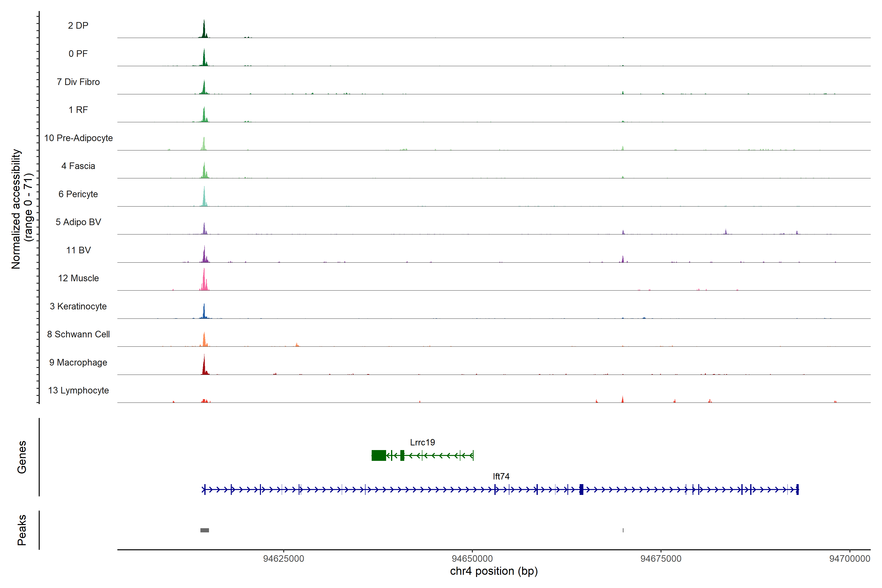Click the Lrrc19 gene label

coord(422,442)
